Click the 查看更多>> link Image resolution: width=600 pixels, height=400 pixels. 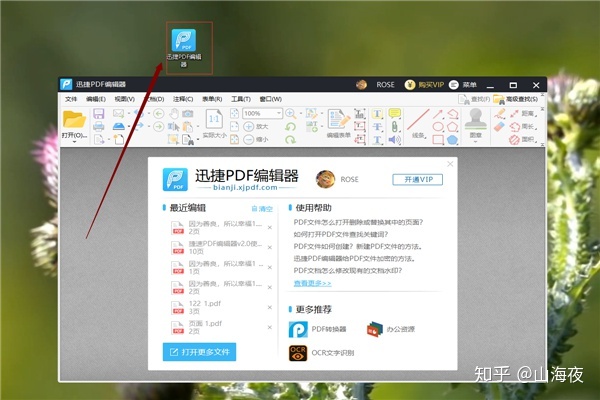(312, 283)
